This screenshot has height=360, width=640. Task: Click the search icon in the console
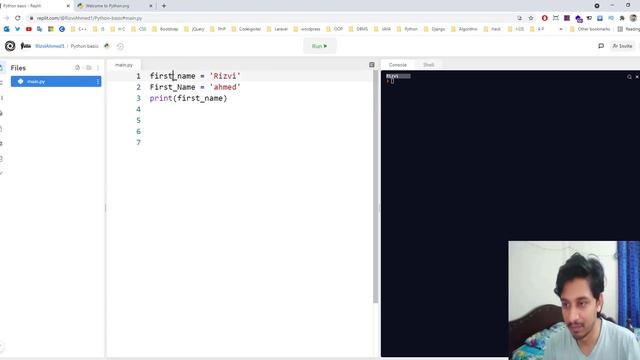629,77
